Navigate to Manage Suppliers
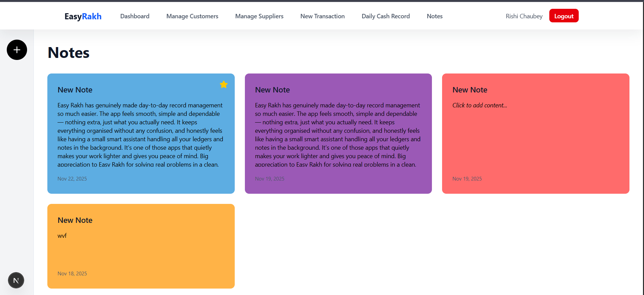 pos(259,16)
